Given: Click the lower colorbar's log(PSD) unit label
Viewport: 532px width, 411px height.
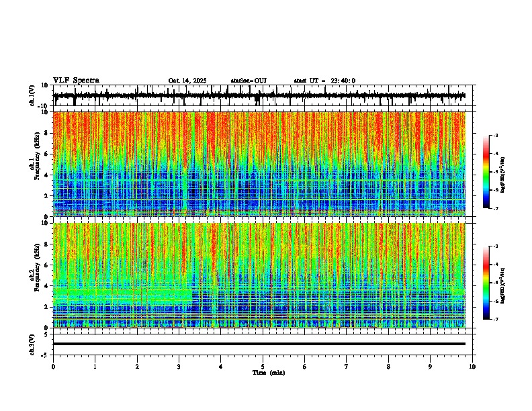Looking at the screenshot, I should pos(503,285).
